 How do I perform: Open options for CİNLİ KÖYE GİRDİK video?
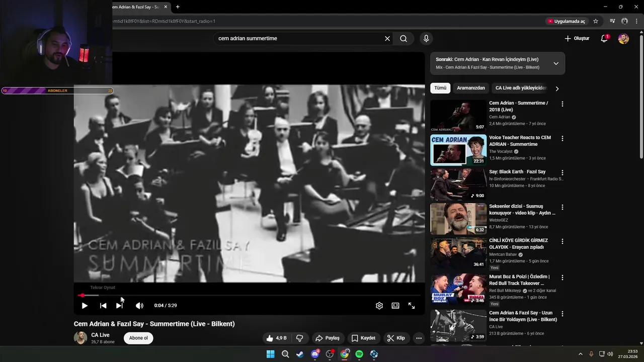click(562, 241)
